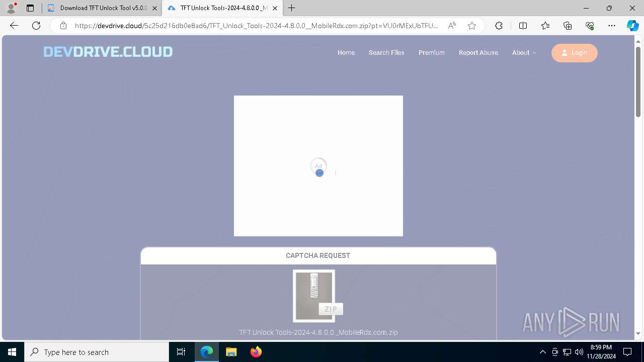Viewport: 644px width, 362px height.
Task: Open the taskbar clock and date
Action: pos(601,352)
